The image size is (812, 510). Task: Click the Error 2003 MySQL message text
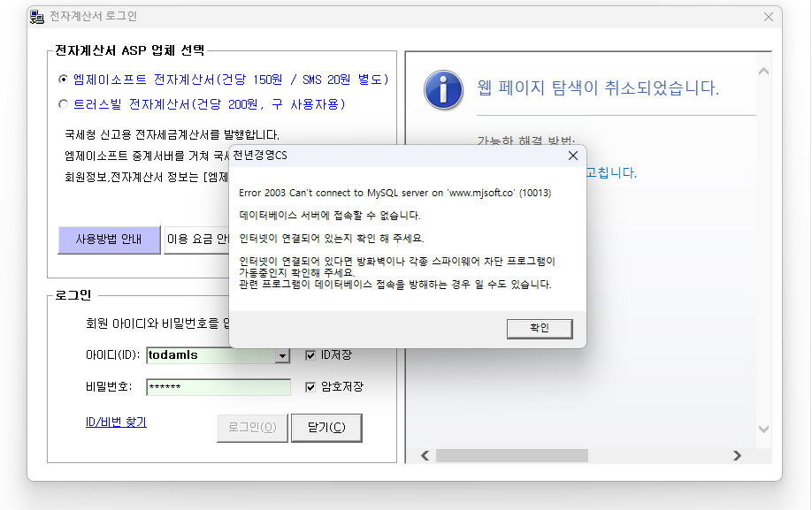coord(395,193)
